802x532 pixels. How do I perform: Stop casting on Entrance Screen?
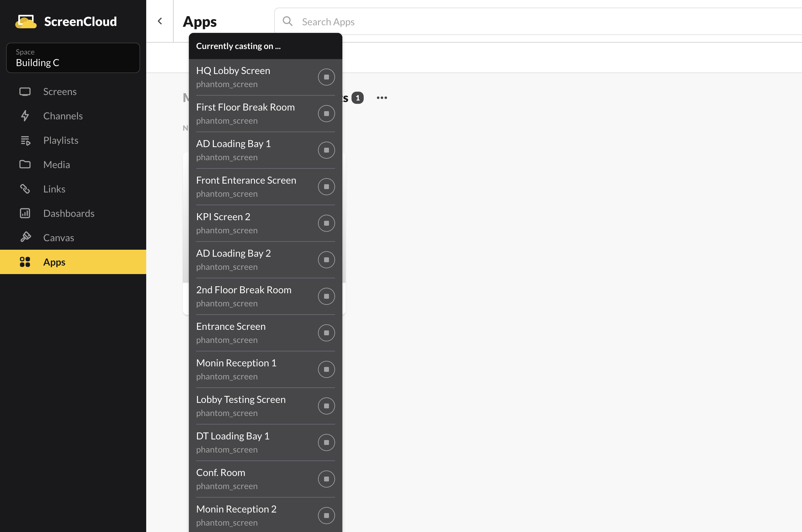point(326,333)
